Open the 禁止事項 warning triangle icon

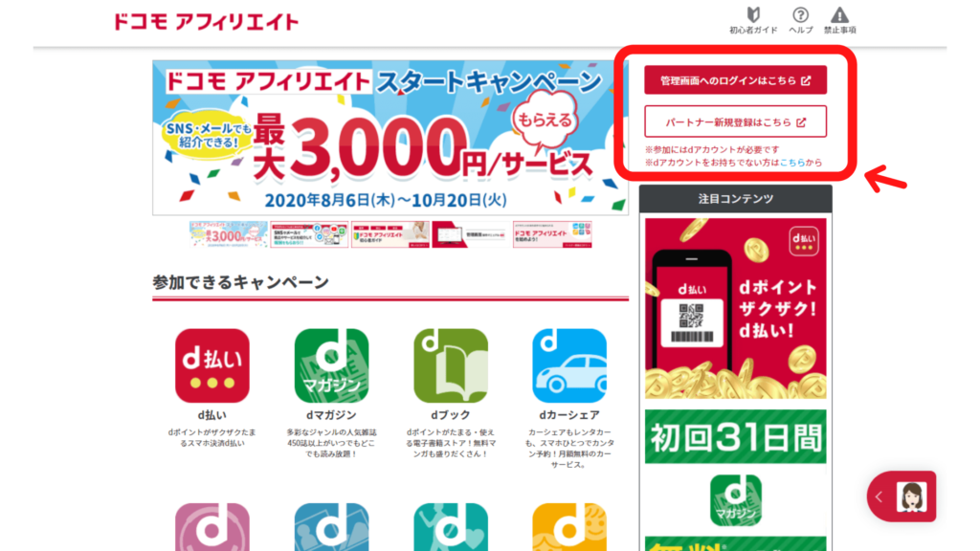(x=839, y=21)
